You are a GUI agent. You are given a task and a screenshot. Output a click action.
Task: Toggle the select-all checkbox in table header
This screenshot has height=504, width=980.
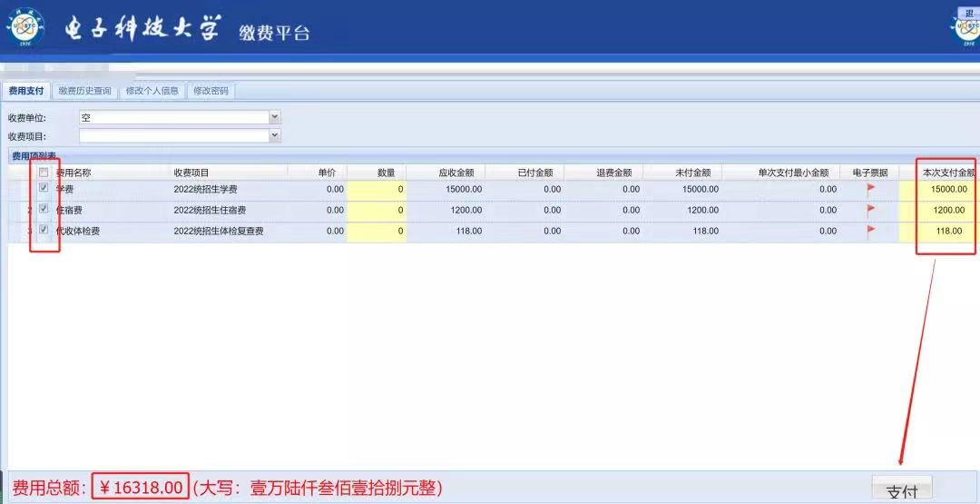pos(44,173)
